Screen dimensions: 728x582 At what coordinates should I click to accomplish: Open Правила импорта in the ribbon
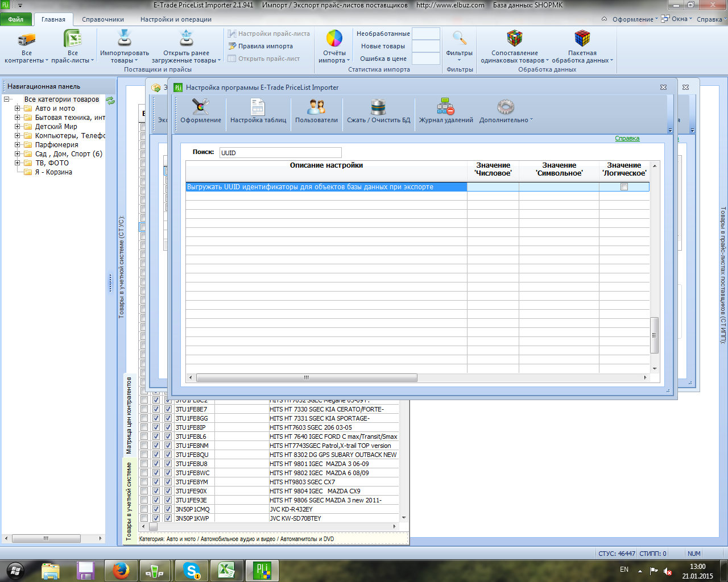coord(260,46)
